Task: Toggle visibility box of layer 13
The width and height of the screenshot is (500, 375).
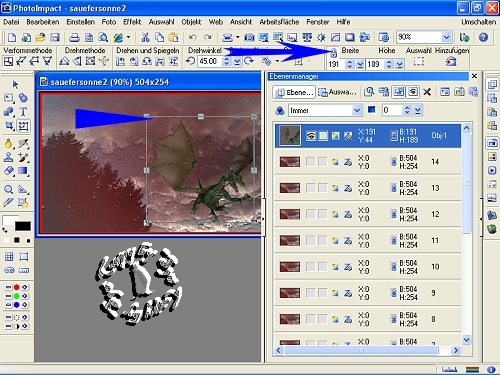Action: coord(311,188)
